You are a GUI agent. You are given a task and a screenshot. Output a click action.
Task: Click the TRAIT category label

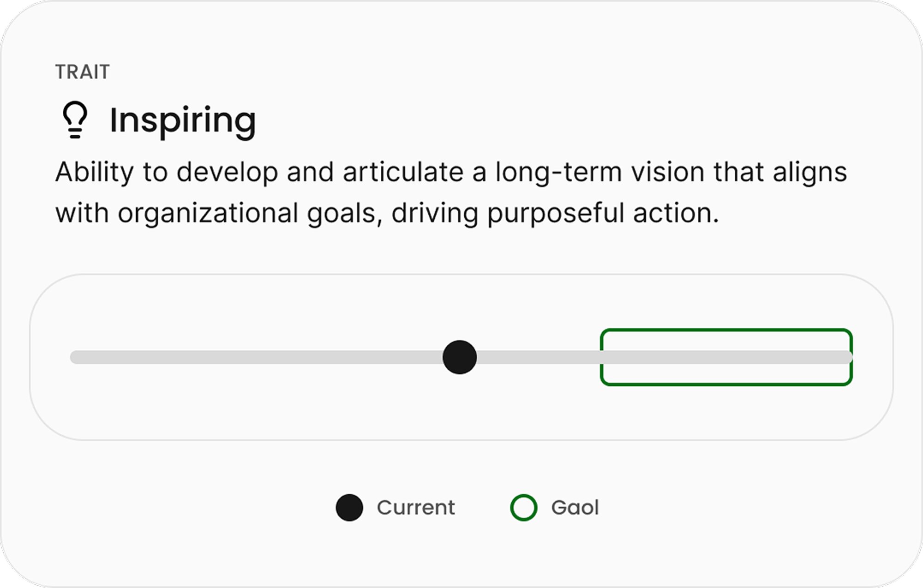(x=83, y=72)
